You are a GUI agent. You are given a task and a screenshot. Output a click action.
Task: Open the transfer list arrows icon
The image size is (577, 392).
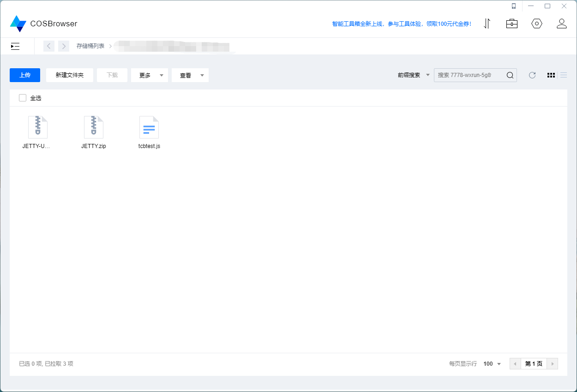coord(487,24)
